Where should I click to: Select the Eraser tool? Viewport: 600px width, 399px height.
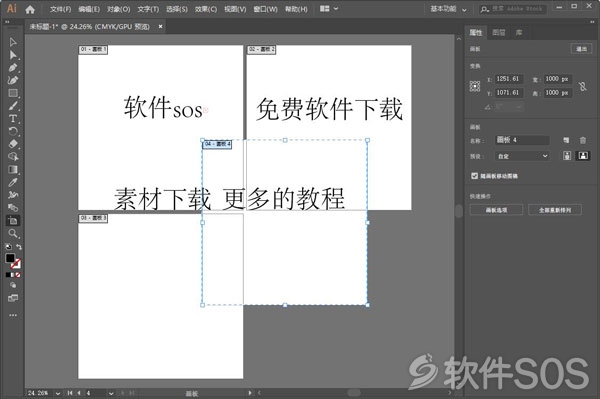coord(13,144)
